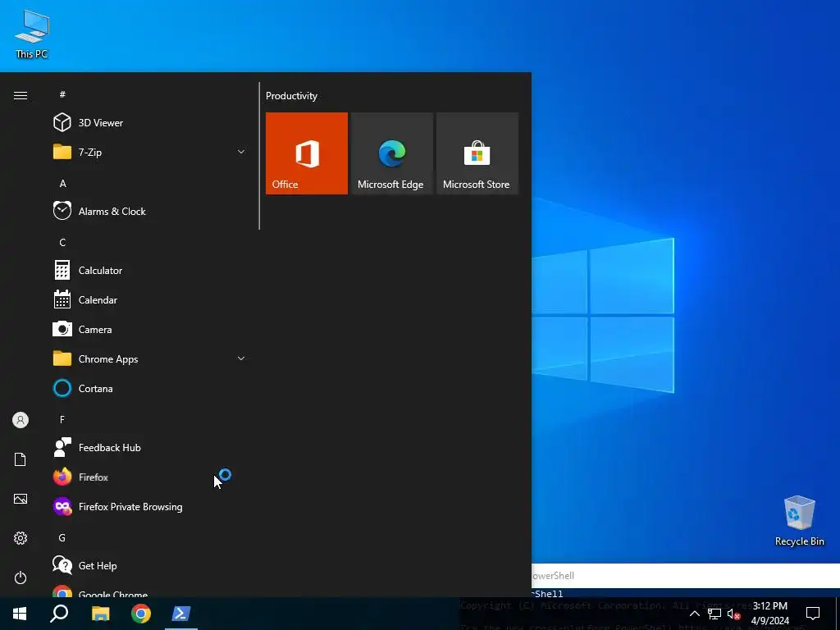
Task: Click the Productivity group title
Action: [291, 96]
